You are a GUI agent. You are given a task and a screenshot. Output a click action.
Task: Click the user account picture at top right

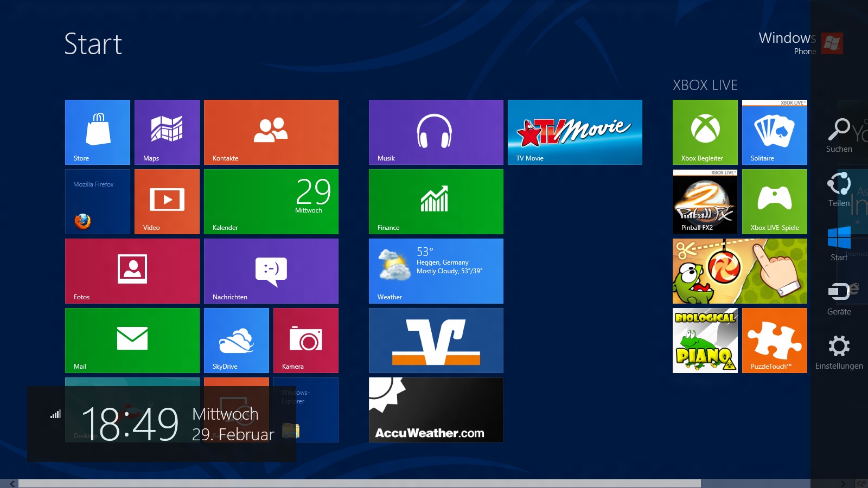tap(832, 43)
